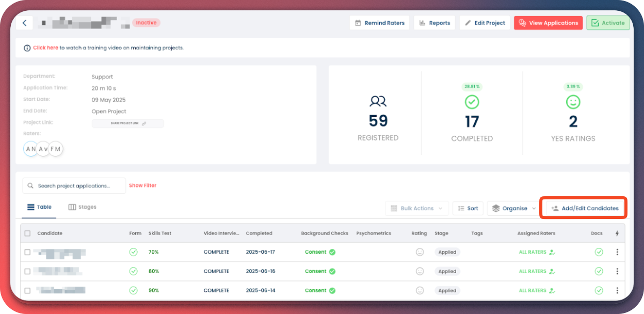Screen dimensions: 644x314
Task: Click the lightning bolt column header icon
Action: [x=617, y=233]
